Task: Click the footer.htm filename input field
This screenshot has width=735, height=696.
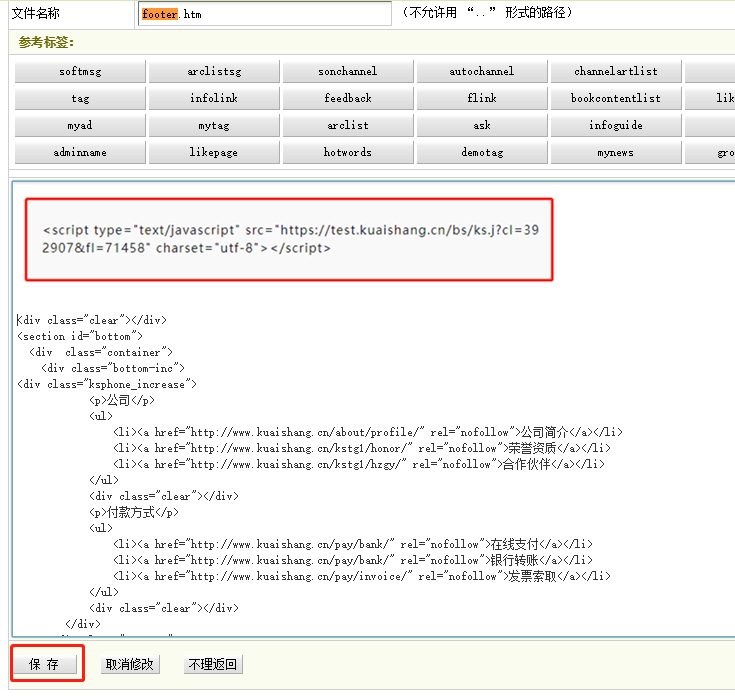Action: (x=264, y=14)
